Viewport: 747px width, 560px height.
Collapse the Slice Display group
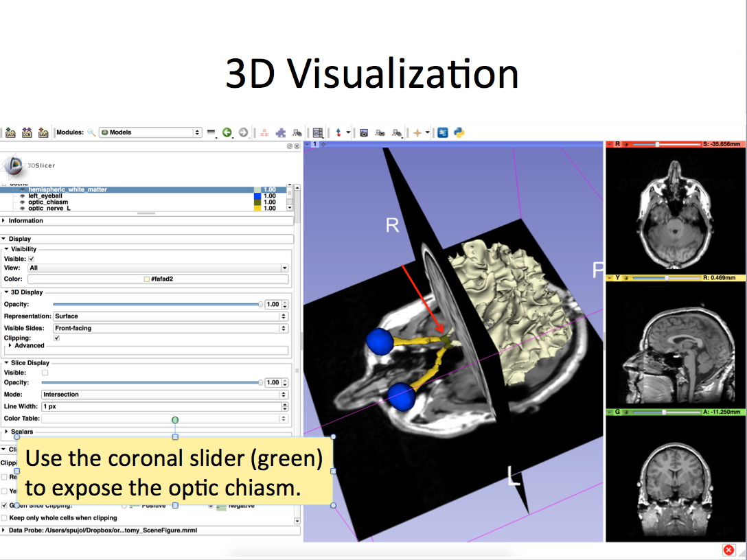[x=27, y=363]
